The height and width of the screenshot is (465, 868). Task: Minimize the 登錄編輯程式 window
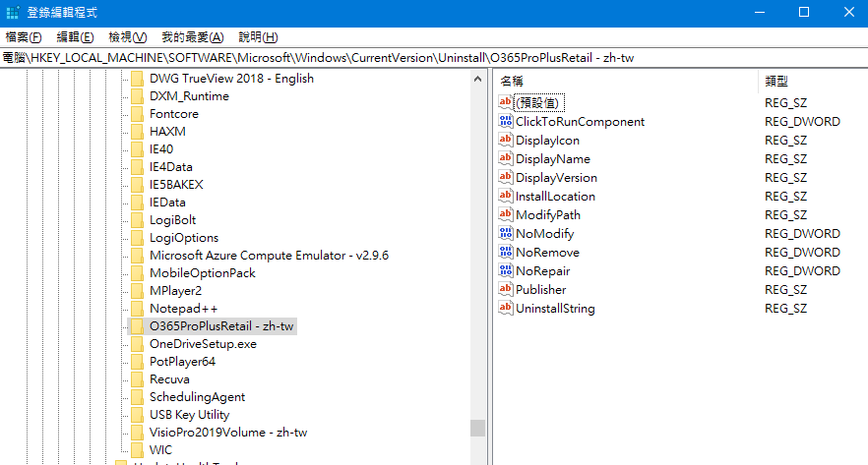[x=760, y=12]
